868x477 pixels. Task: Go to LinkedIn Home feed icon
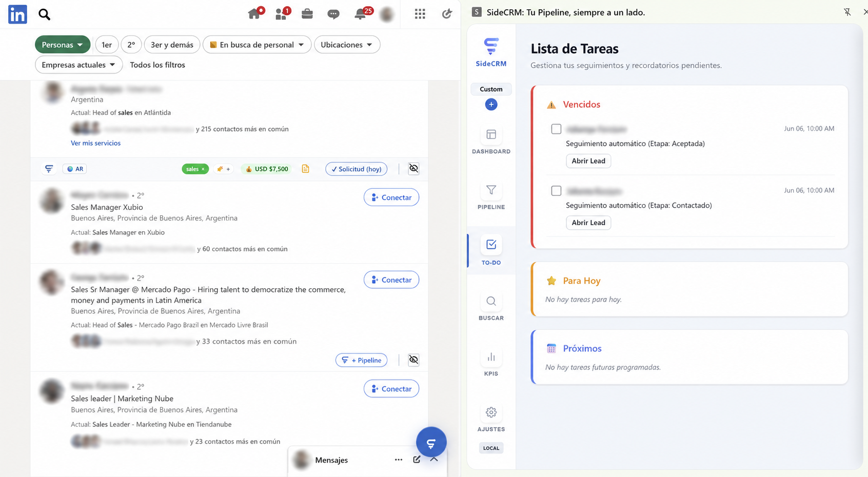click(x=255, y=14)
